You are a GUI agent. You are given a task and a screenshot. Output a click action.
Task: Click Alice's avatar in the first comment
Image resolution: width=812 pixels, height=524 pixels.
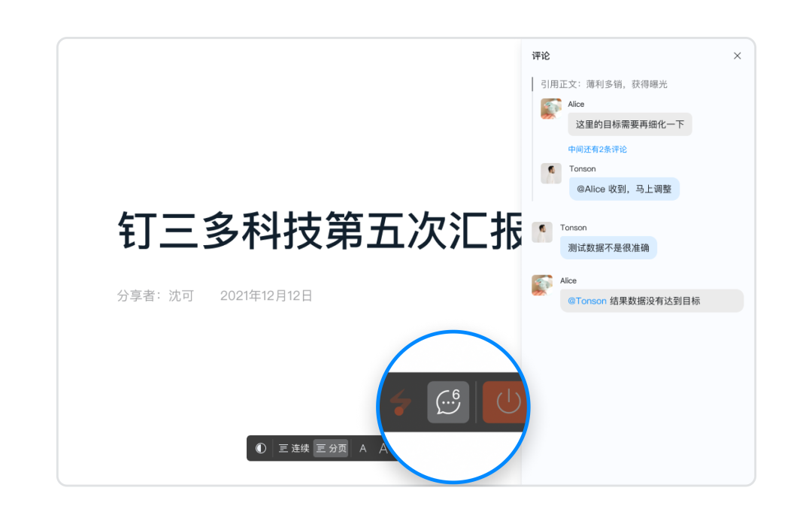coord(551,109)
